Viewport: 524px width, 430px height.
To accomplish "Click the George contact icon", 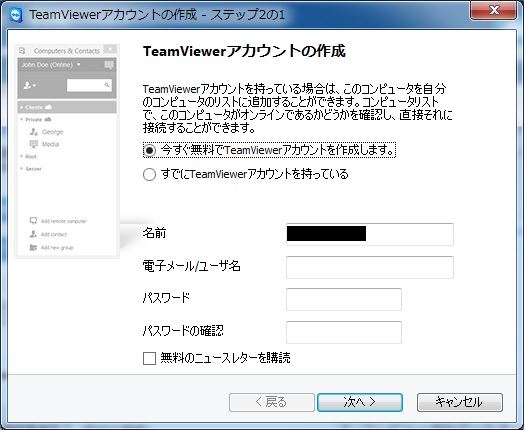I will click(34, 132).
